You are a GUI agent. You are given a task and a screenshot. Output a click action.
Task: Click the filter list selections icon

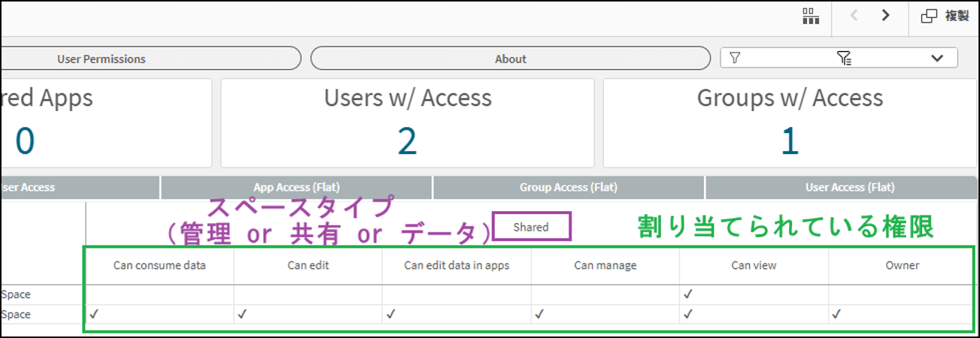pos(843,58)
